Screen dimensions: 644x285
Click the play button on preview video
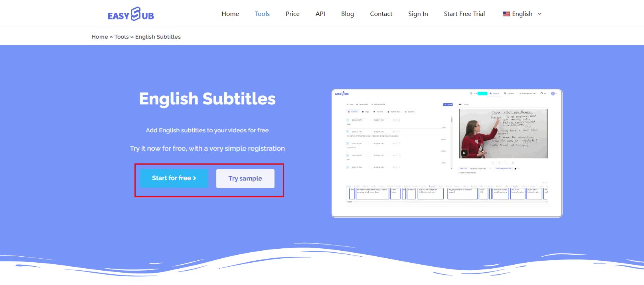(464, 153)
